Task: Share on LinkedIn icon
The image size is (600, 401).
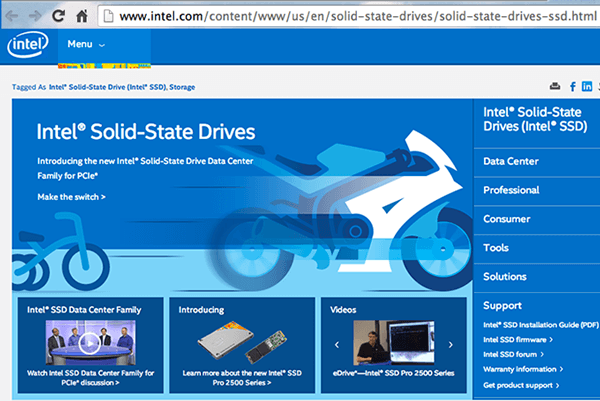Action: (x=587, y=86)
